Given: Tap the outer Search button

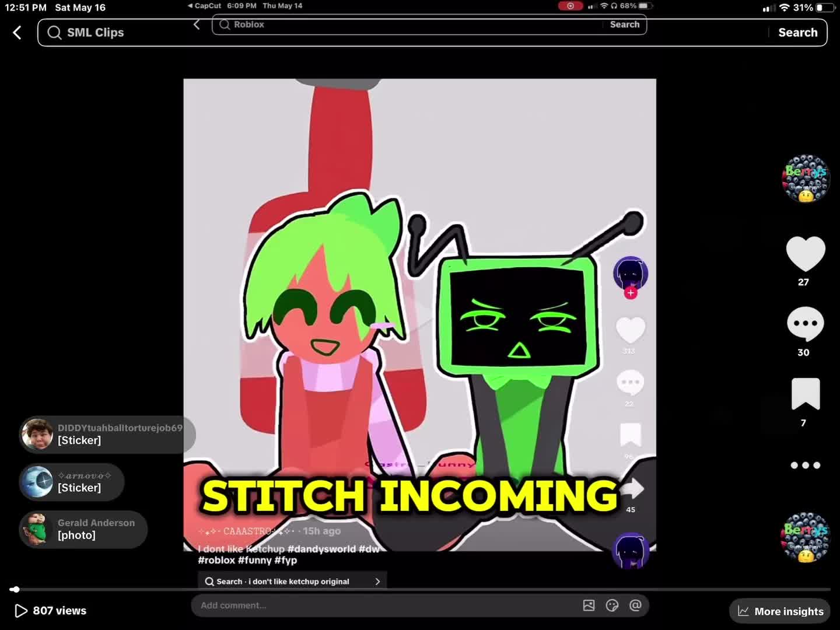Looking at the screenshot, I should tap(797, 33).
